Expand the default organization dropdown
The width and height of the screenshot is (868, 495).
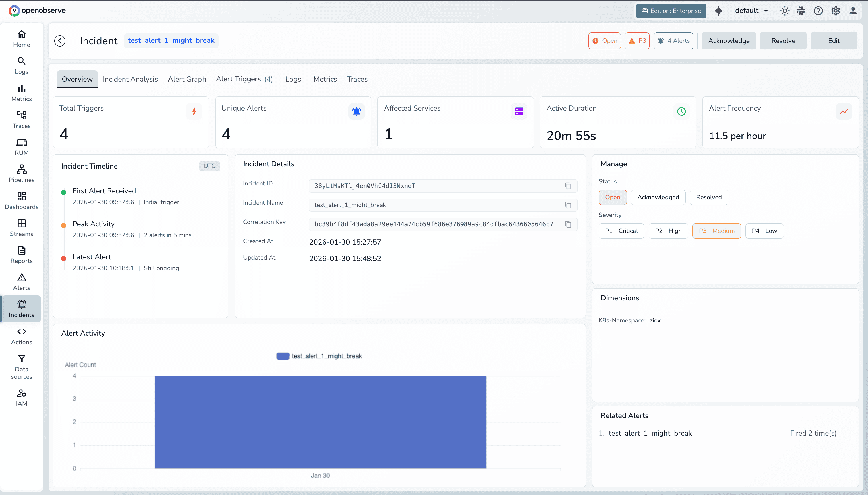pos(751,11)
